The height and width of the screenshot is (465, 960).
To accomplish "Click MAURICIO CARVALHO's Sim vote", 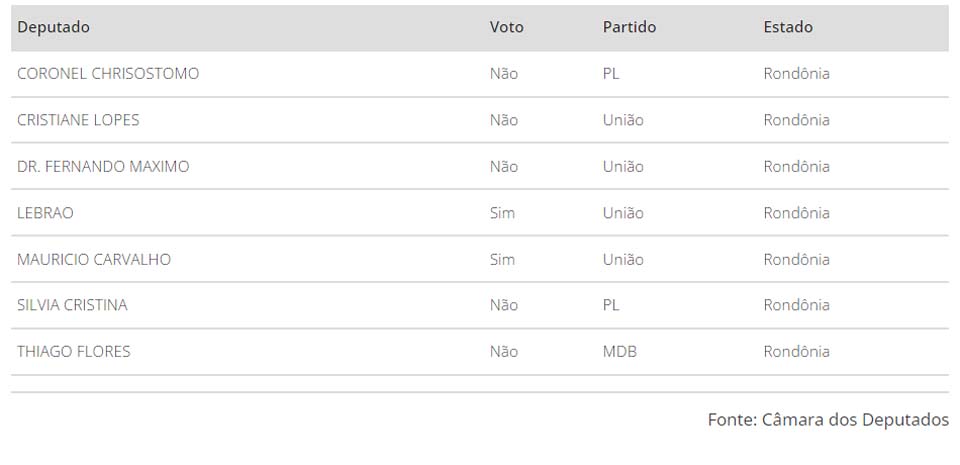I will click(x=502, y=260).
